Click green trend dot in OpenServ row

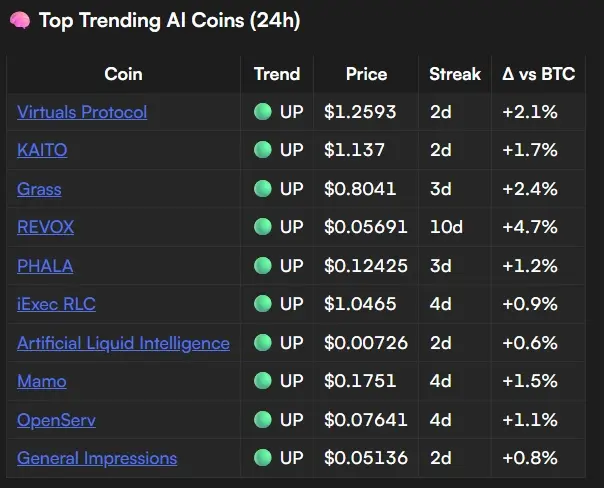point(263,419)
